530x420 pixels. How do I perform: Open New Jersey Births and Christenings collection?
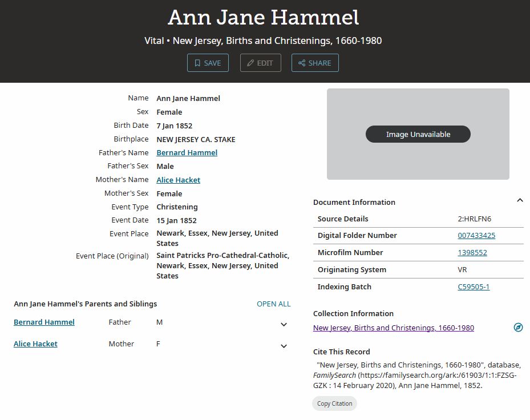(x=393, y=328)
